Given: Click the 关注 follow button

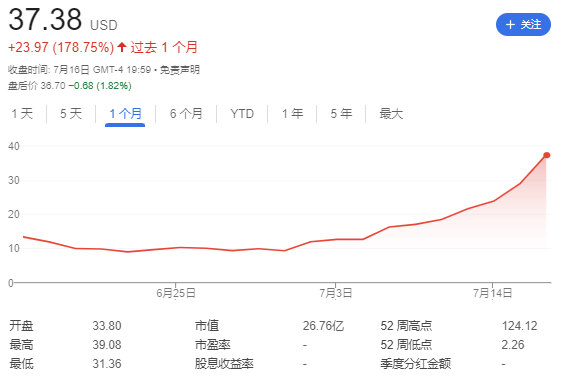Looking at the screenshot, I should [x=523, y=24].
